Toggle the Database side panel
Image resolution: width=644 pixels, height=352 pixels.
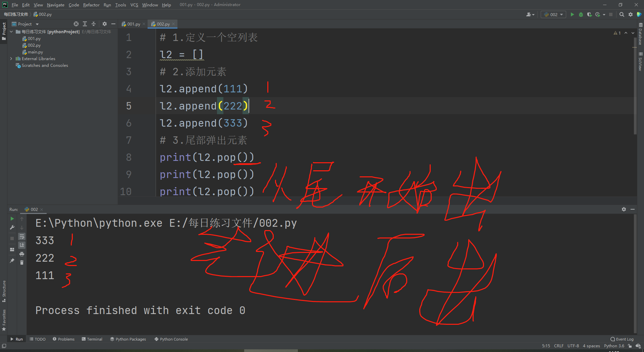[x=640, y=34]
